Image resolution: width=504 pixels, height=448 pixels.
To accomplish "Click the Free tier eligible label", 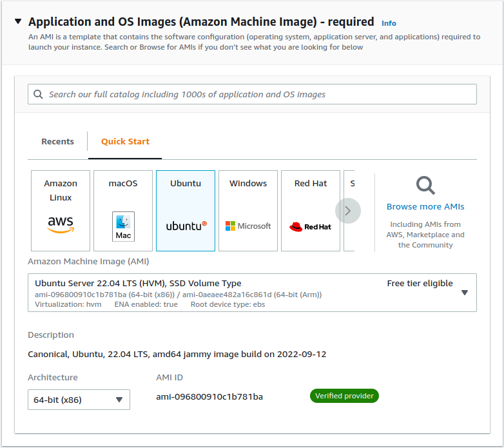I will (420, 283).
